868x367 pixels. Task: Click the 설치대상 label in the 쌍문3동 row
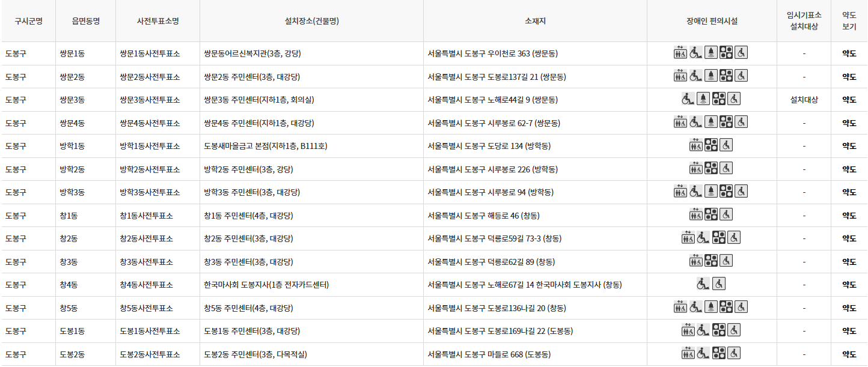pos(804,99)
